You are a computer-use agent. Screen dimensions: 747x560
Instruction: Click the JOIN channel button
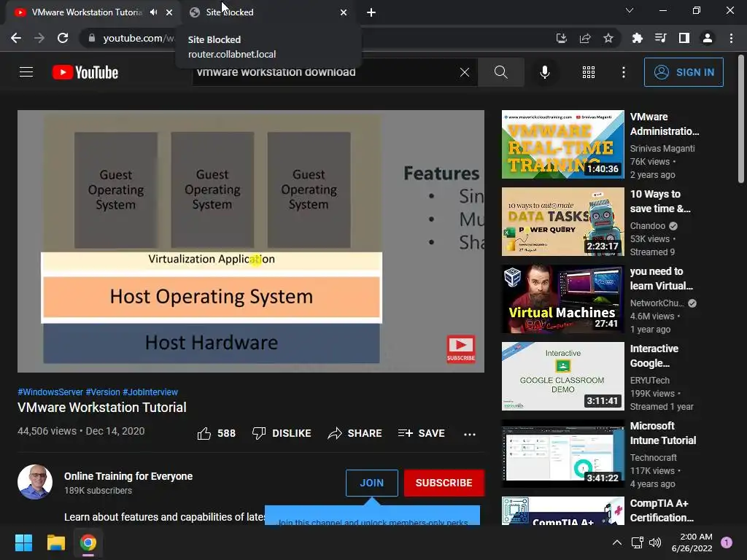pos(371,483)
